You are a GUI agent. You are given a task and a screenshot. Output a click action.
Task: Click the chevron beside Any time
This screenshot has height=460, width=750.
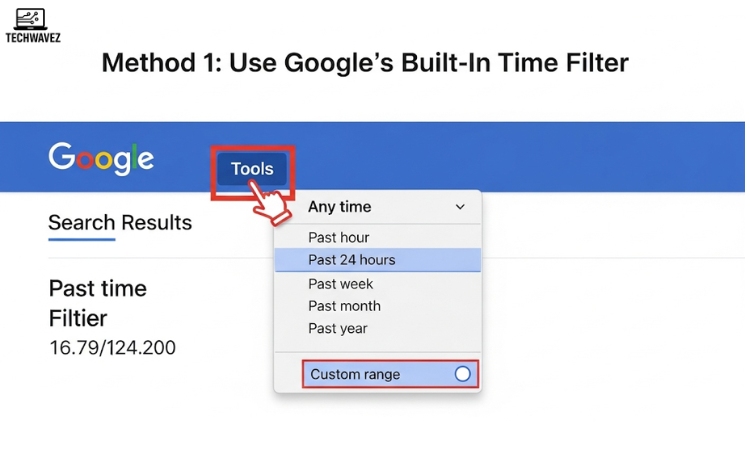(x=460, y=207)
